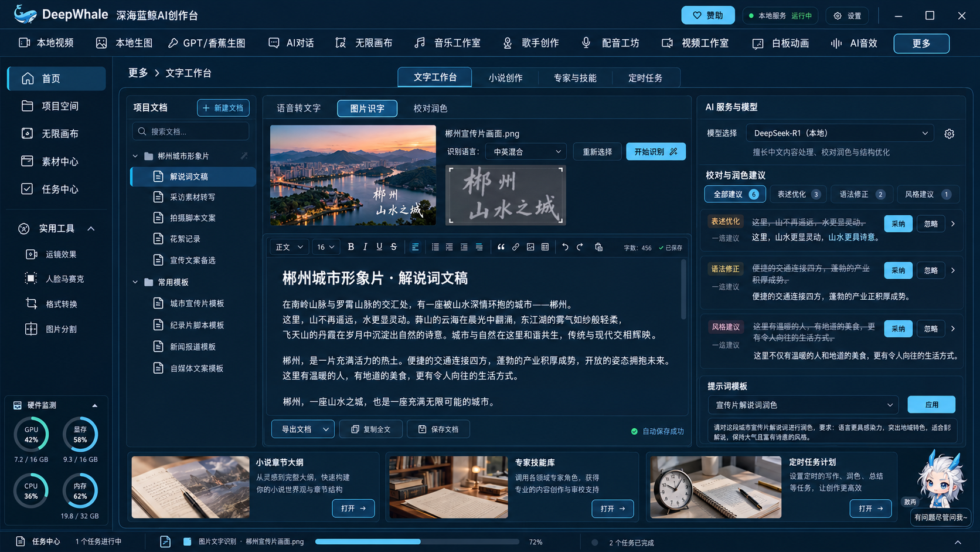Apply strikethrough formatting in editor toolbar
The image size is (980, 552).
(394, 247)
